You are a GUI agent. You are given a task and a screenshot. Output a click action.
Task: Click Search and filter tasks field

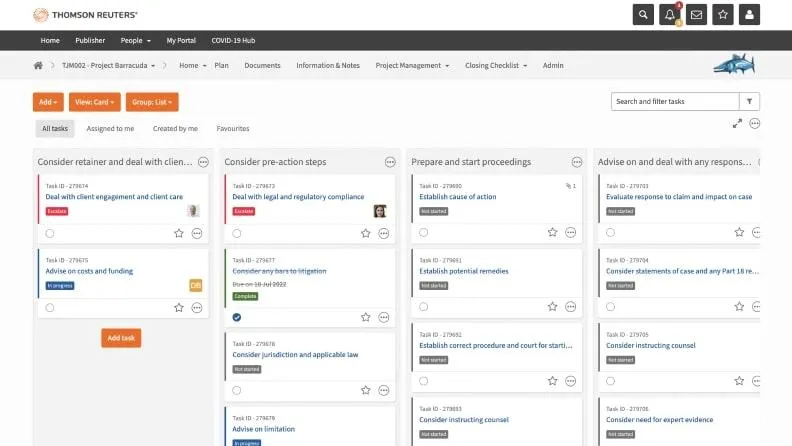click(675, 102)
